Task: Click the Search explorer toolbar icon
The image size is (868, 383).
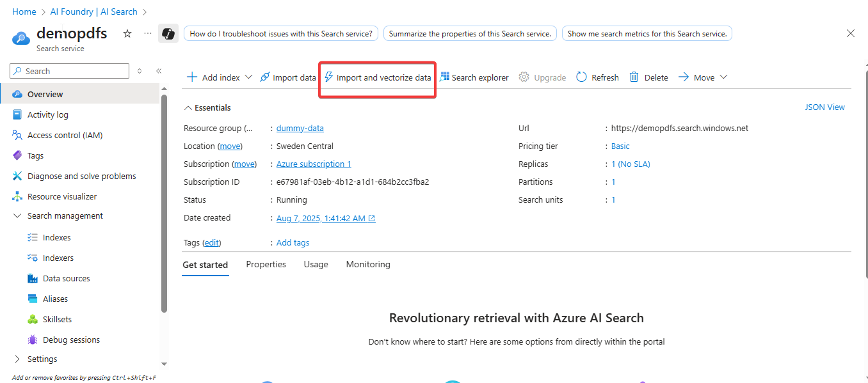Action: (x=445, y=77)
